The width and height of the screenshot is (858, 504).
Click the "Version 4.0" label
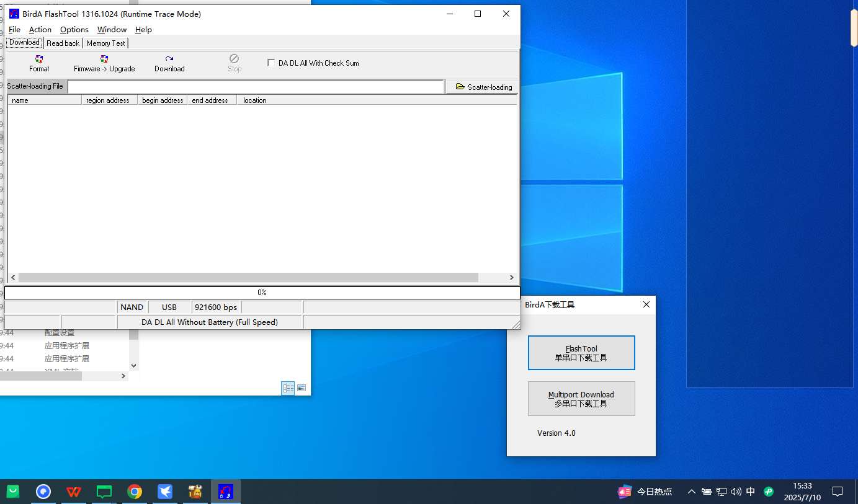pyautogui.click(x=556, y=433)
